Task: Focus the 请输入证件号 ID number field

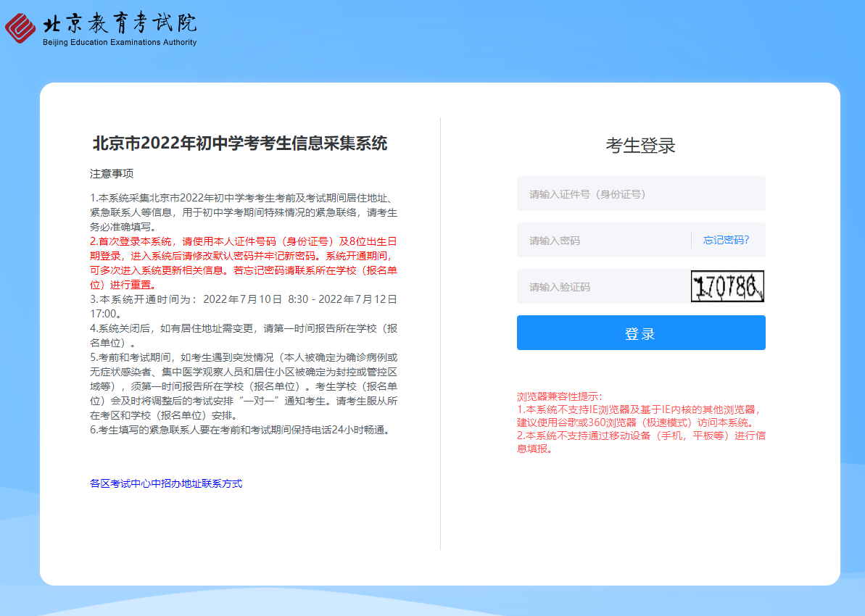Action: [640, 194]
